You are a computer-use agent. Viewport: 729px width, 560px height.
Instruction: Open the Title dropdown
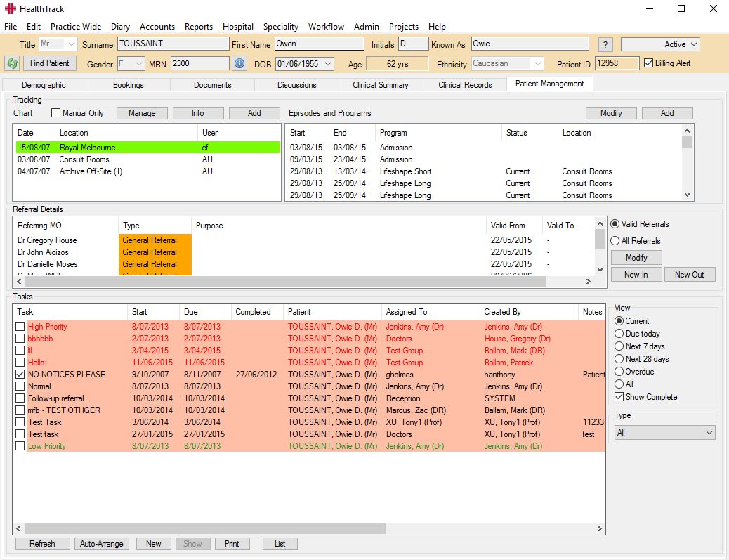point(71,44)
